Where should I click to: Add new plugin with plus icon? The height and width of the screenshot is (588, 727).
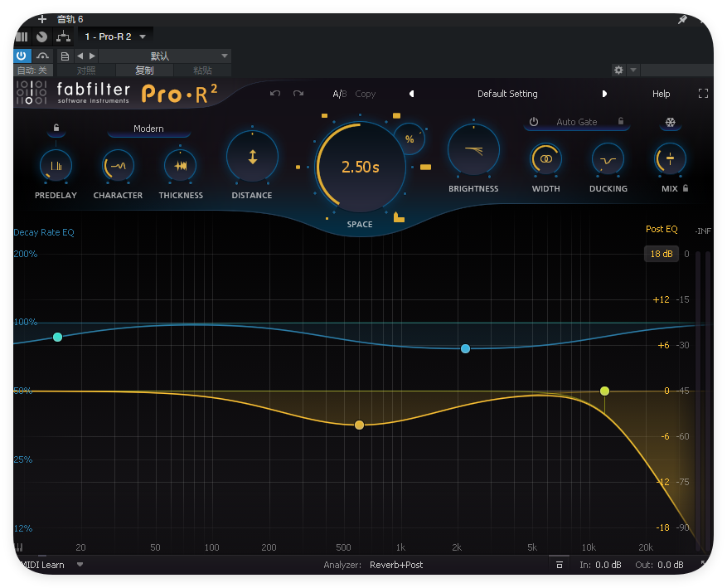click(42, 19)
